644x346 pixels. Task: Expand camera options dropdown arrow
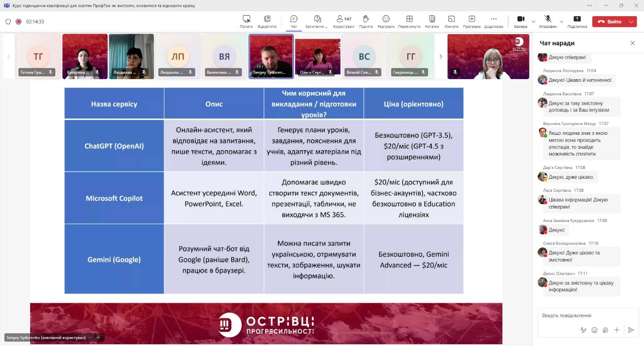pos(533,22)
